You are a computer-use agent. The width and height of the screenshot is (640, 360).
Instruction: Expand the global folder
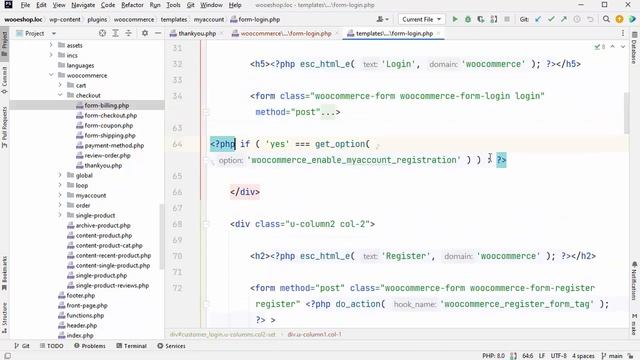[60, 175]
